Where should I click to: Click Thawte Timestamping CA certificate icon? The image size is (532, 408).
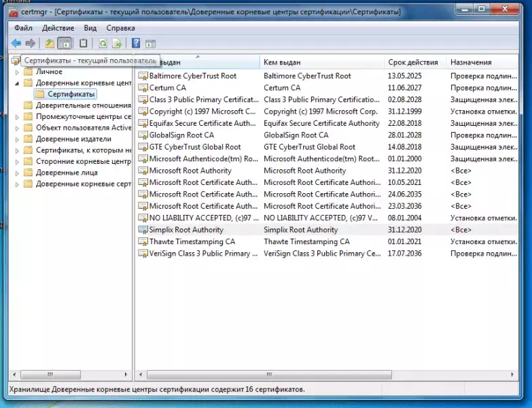tap(143, 241)
